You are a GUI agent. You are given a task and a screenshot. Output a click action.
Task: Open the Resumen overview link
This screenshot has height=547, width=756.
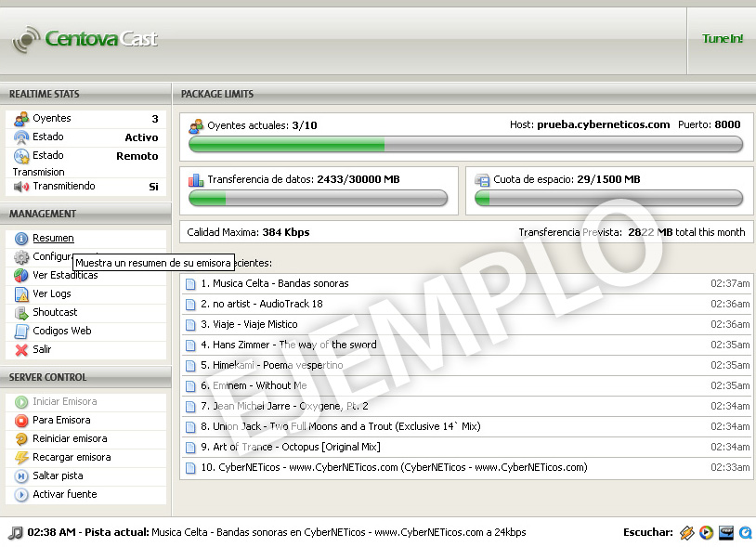pyautogui.click(x=53, y=238)
